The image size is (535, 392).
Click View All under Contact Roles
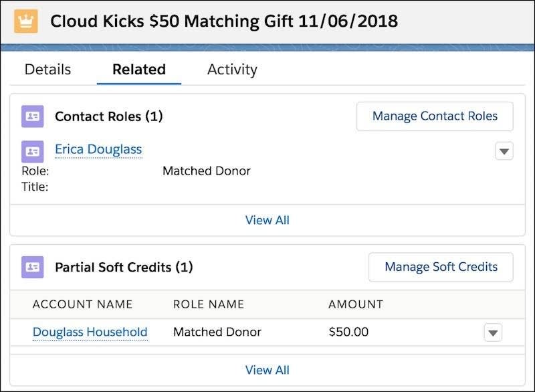click(x=267, y=220)
